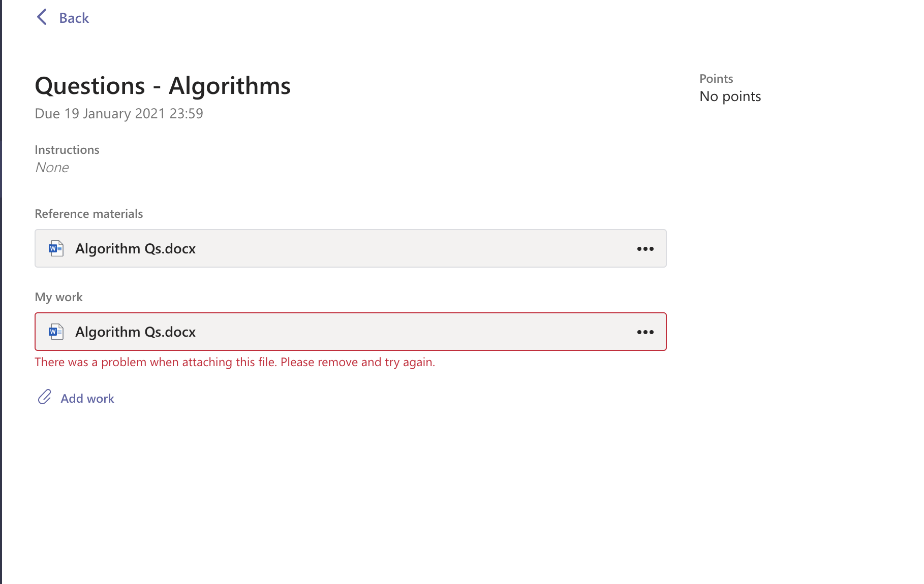Click the red error message about attaching the file
924x584 pixels.
click(x=234, y=362)
